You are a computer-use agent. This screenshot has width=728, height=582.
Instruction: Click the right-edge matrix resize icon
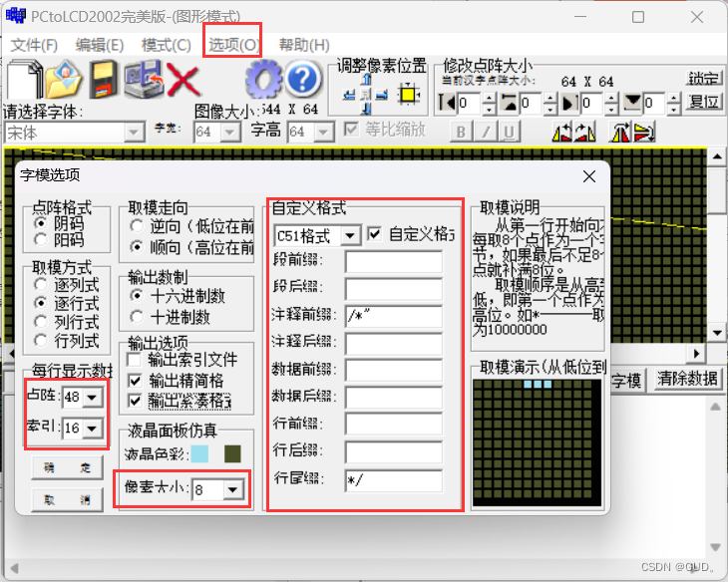pyautogui.click(x=570, y=103)
